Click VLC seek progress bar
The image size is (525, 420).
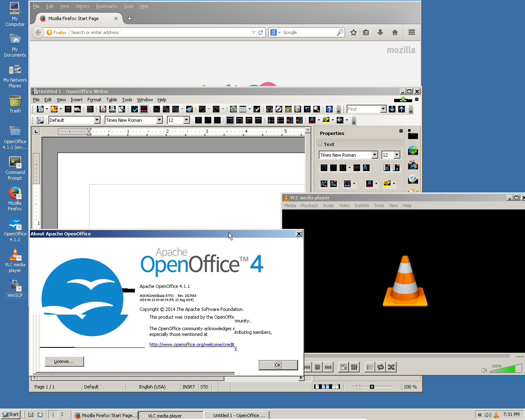tap(407, 356)
